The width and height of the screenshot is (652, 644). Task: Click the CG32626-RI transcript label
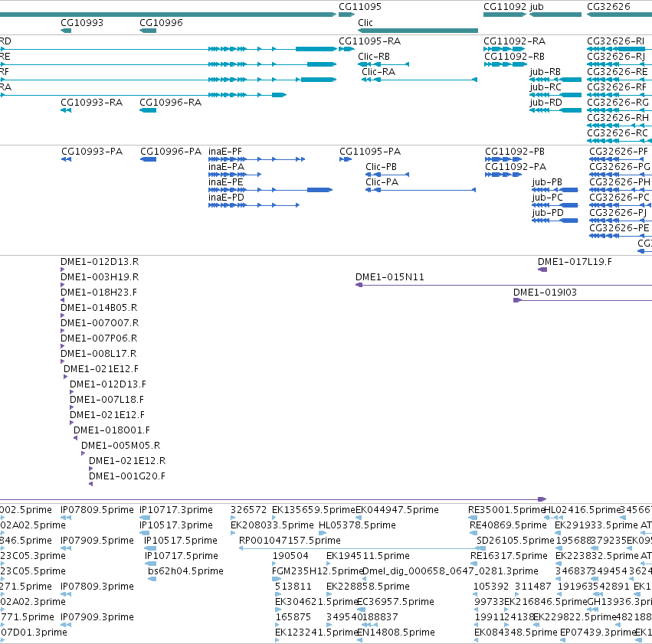click(x=616, y=41)
